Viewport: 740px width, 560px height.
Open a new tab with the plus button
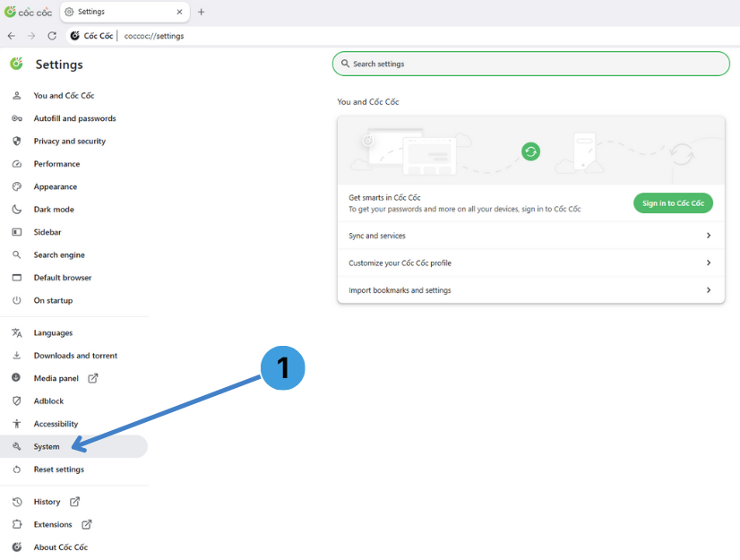pyautogui.click(x=201, y=12)
